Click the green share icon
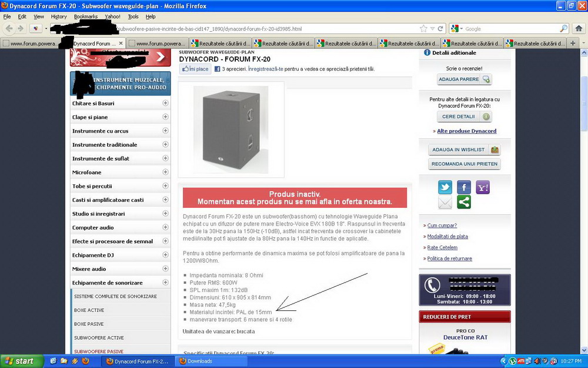 pos(464,203)
